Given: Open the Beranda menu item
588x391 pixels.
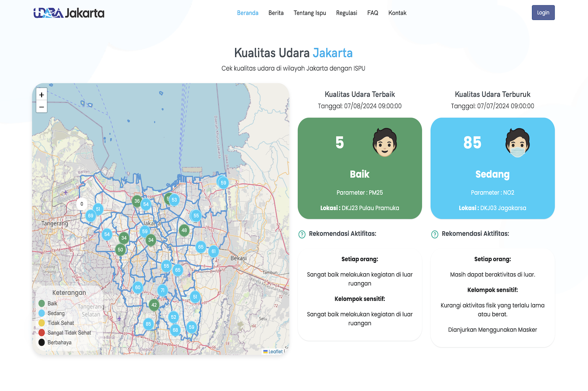Looking at the screenshot, I should pos(248,13).
